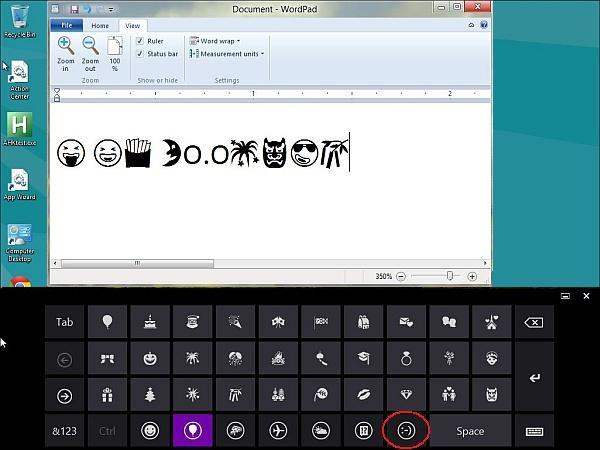
Task: Tap the love letter emoji key
Action: coord(406,322)
